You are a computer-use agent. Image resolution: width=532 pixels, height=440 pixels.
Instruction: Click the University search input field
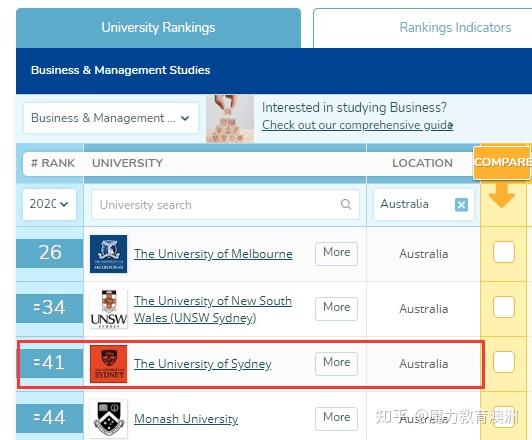click(x=225, y=205)
